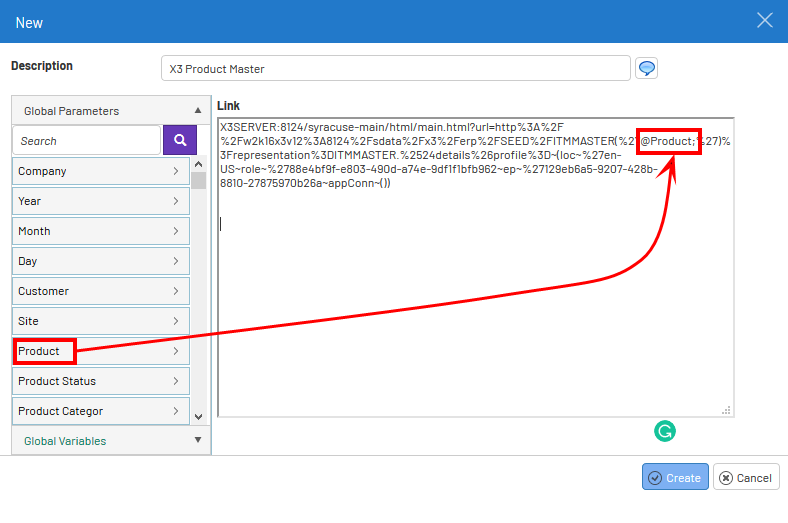Insert the Product parameter

coord(100,351)
